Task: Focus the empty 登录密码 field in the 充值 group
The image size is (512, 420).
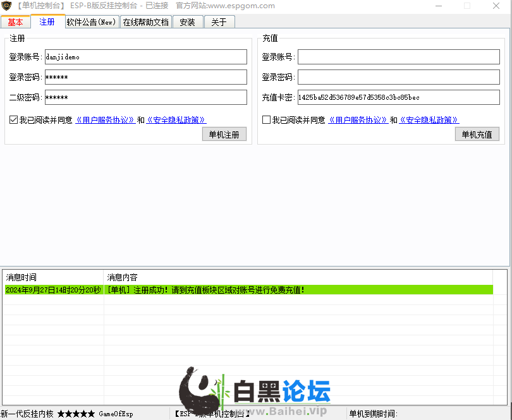Action: [x=399, y=77]
